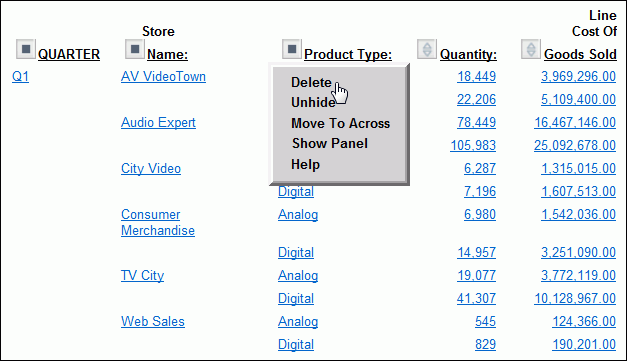The height and width of the screenshot is (361, 627).
Task: Click Digital in the 14,957 quantity row
Action: click(296, 253)
